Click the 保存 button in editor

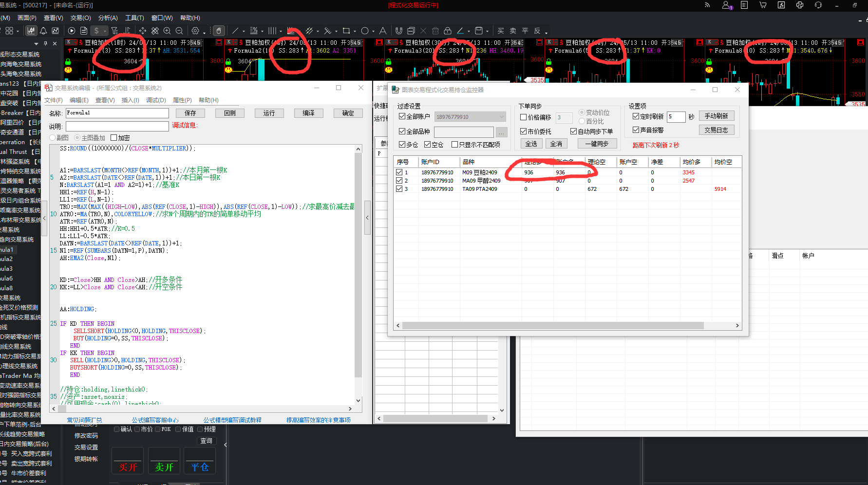[190, 113]
